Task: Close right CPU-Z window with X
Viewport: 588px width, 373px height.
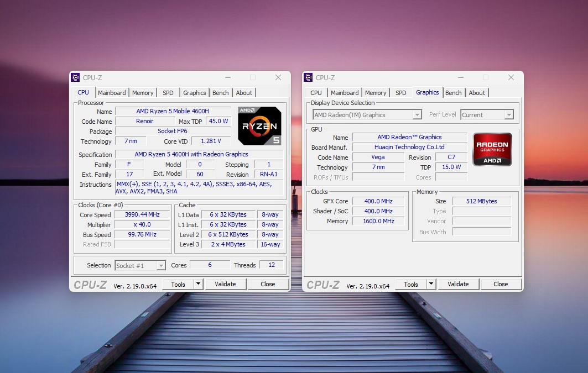Action: coord(511,77)
